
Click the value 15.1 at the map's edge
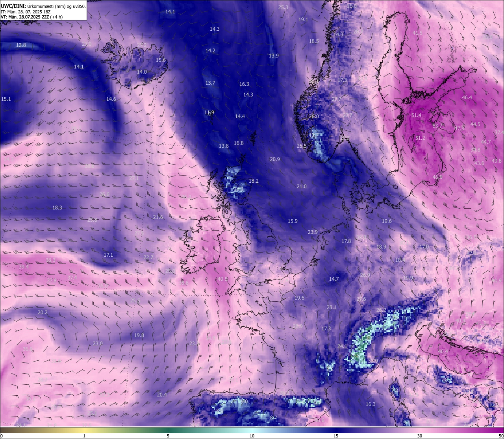6,99
